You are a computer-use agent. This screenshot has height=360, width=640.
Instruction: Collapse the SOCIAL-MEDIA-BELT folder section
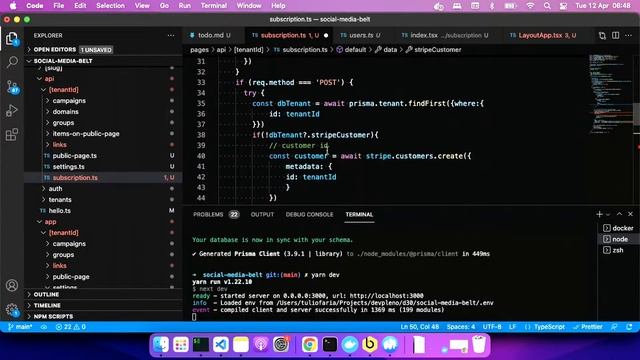(63, 61)
